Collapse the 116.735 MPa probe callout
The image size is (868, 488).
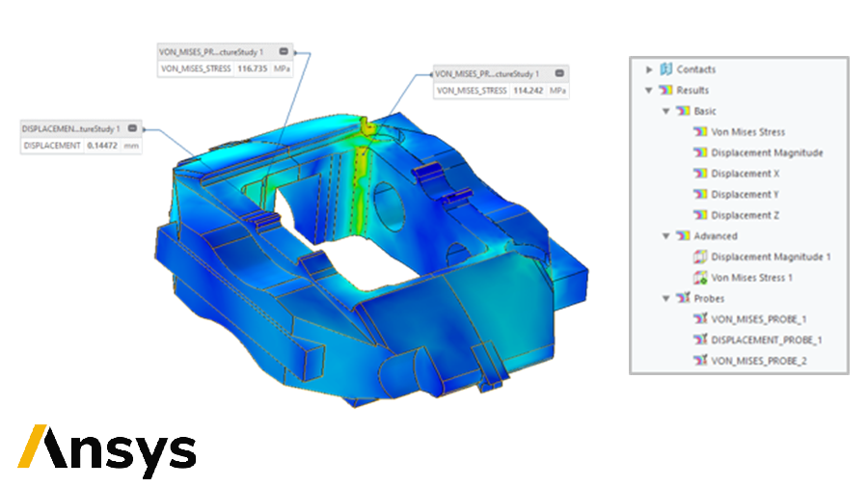284,51
